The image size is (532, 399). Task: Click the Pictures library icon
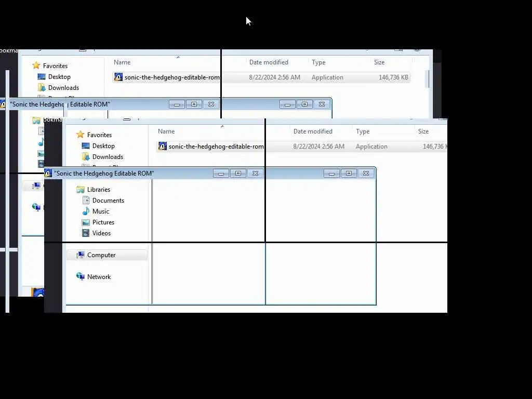click(x=86, y=222)
